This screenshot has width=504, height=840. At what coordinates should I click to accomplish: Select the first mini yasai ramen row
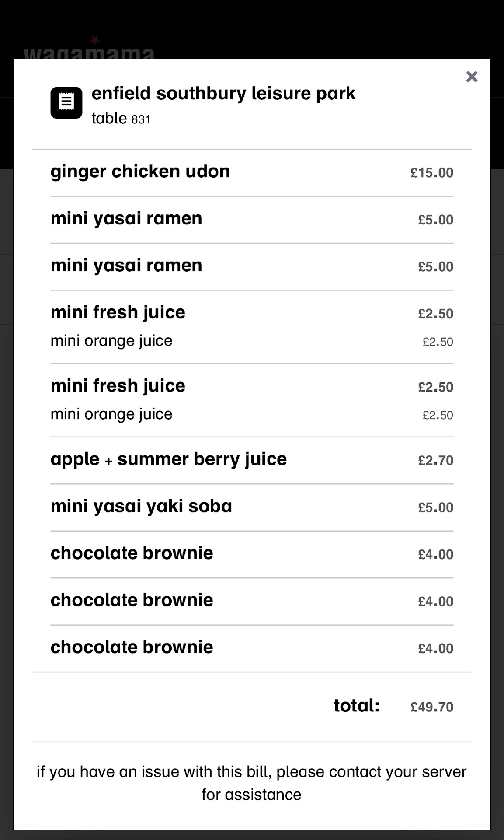point(126,218)
